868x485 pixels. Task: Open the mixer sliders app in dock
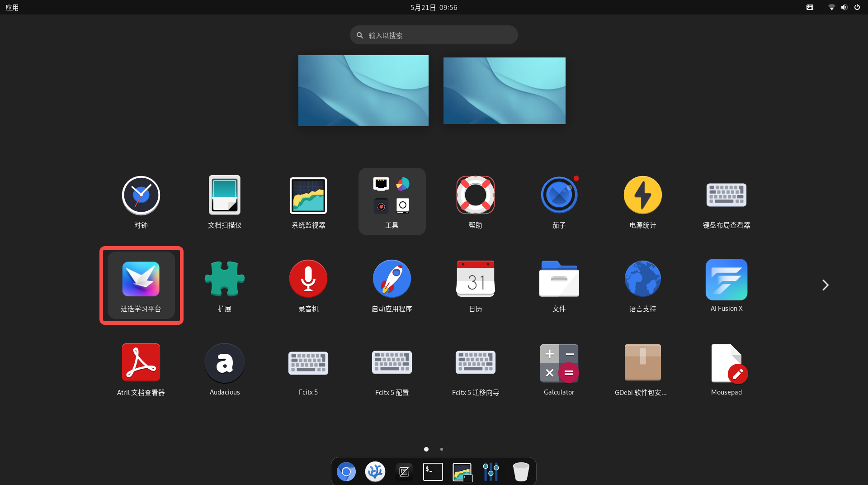coord(491,472)
